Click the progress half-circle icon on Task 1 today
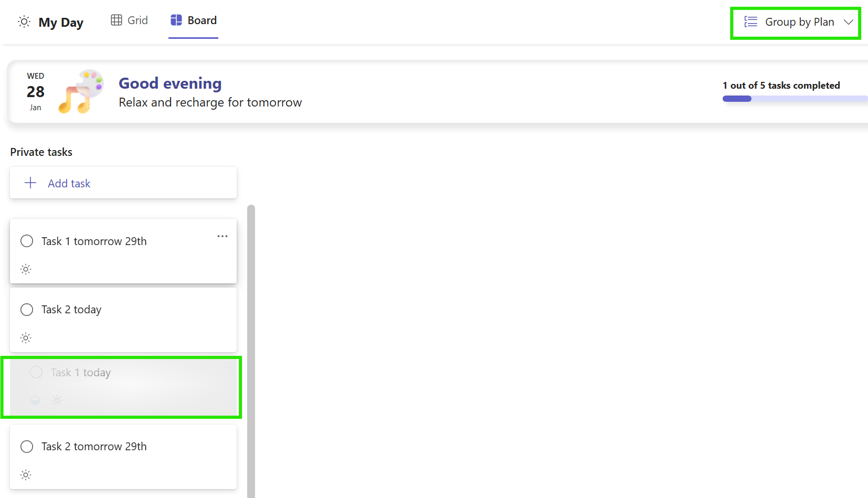This screenshot has height=498, width=868. point(35,400)
